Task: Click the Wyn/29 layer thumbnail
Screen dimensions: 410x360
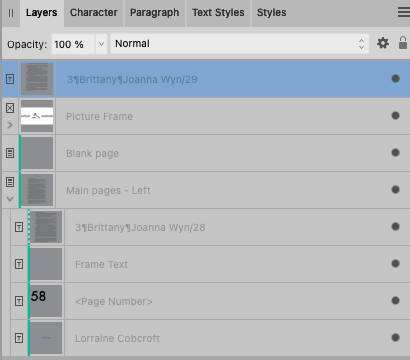Action: coord(37,79)
